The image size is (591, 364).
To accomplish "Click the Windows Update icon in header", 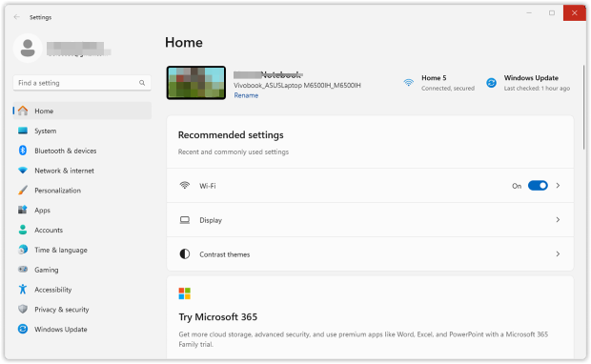I will (491, 83).
